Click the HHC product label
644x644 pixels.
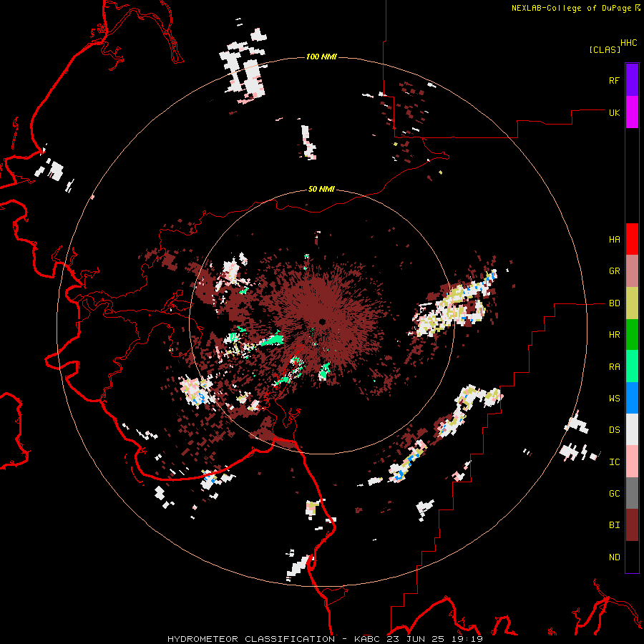[x=629, y=43]
